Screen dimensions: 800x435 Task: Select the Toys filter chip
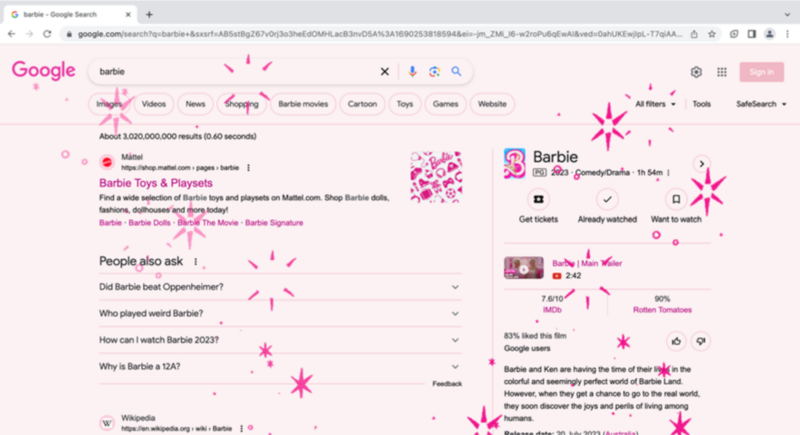coord(405,104)
